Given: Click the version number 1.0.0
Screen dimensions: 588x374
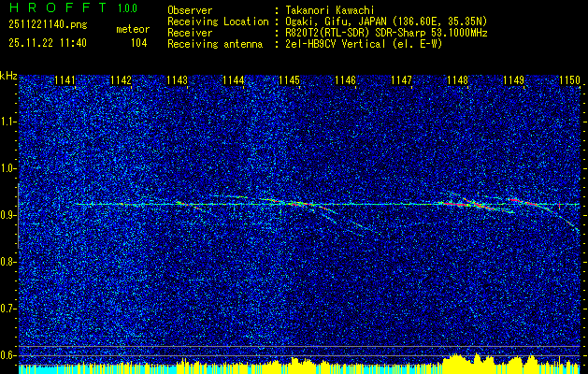Looking at the screenshot, I should point(127,8).
